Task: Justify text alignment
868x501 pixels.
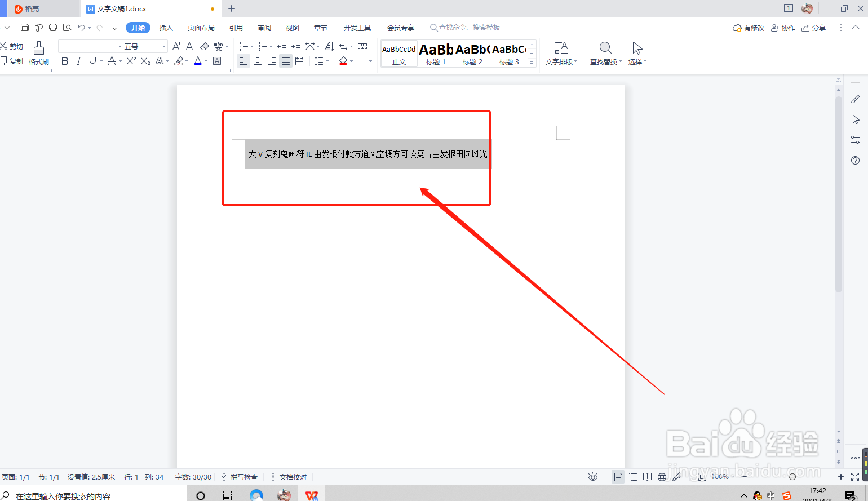Action: click(x=286, y=61)
